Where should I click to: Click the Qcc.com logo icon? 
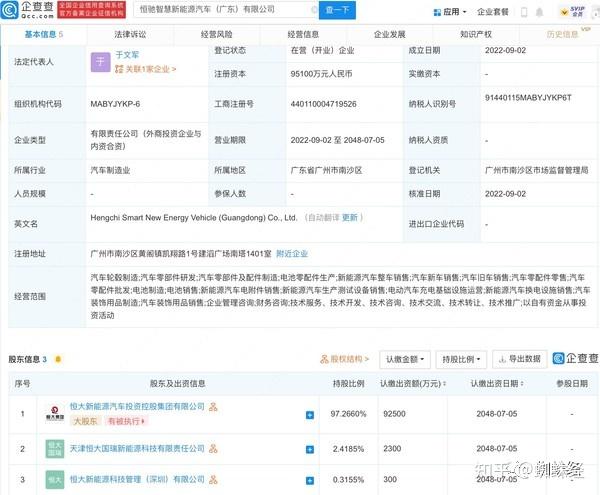point(9,10)
